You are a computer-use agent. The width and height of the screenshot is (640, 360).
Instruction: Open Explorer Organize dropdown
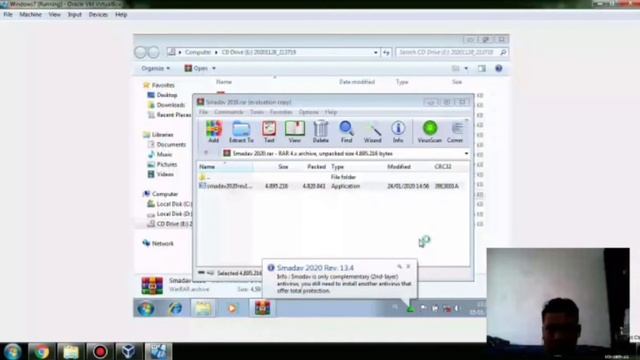[156, 68]
